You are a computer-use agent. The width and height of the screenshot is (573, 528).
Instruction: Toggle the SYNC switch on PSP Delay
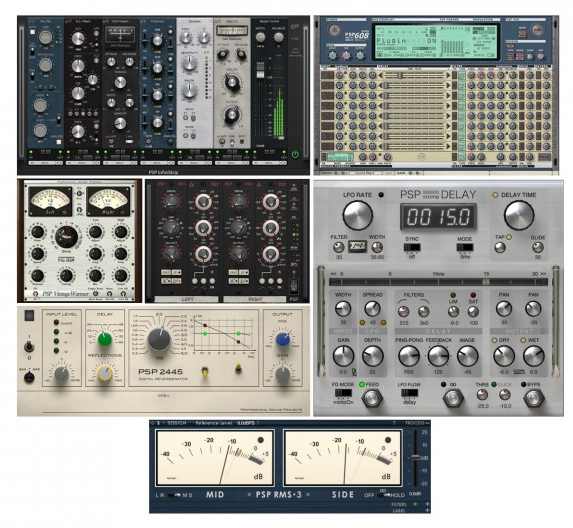tap(412, 248)
